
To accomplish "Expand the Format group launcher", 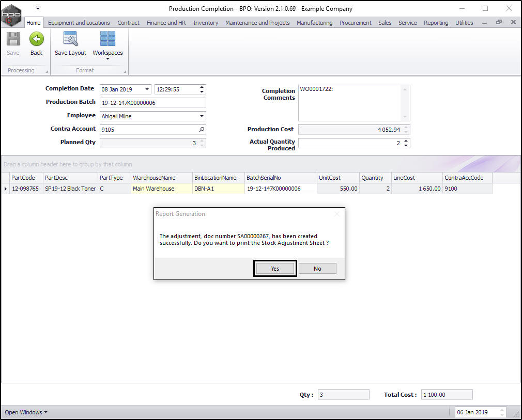I will pyautogui.click(x=125, y=71).
